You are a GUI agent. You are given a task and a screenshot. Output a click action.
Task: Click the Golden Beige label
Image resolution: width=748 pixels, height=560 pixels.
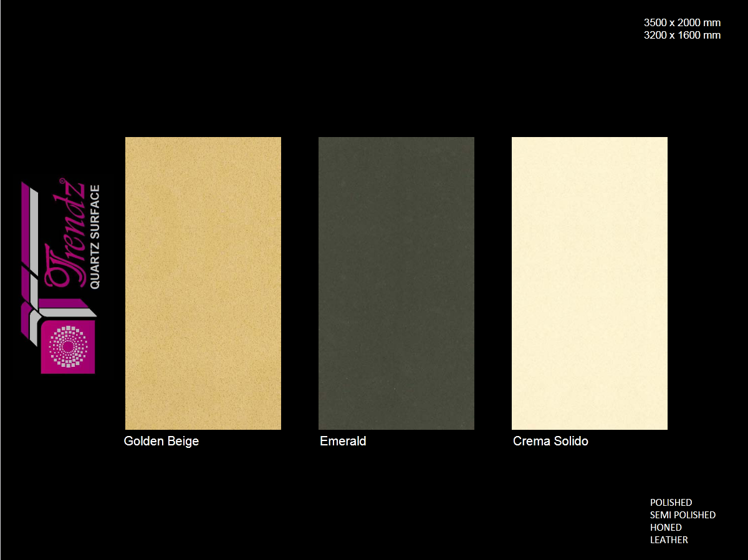coord(161,441)
